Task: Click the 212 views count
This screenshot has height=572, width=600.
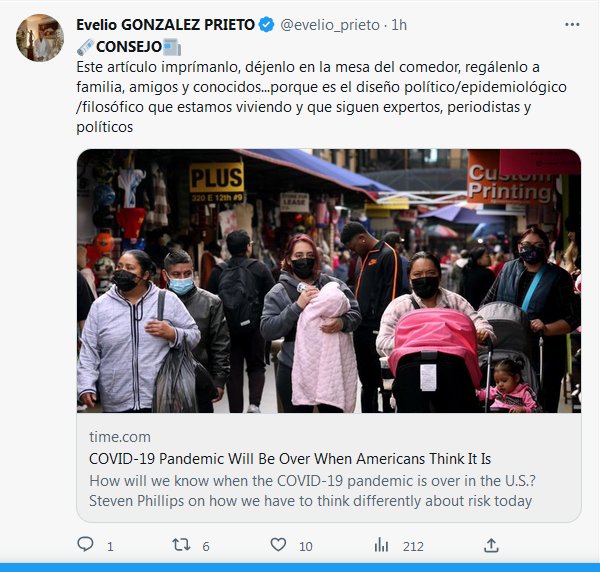Action: tap(413, 546)
